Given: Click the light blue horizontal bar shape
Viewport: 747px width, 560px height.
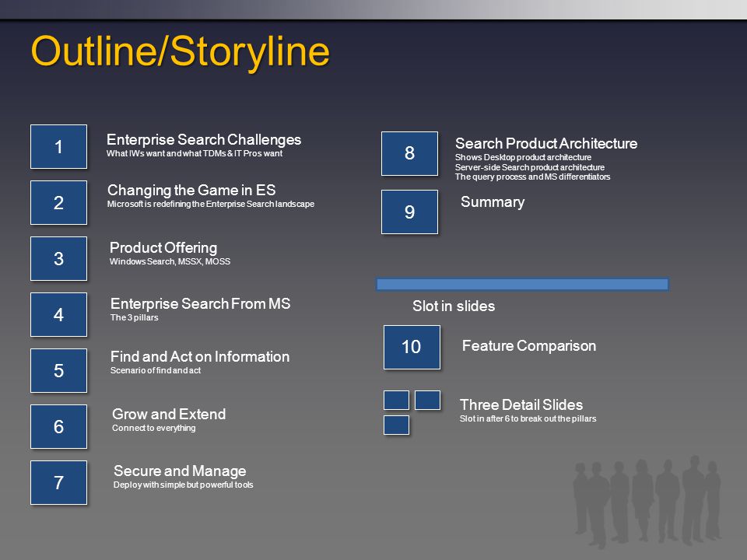Looking at the screenshot, I should click(x=522, y=285).
